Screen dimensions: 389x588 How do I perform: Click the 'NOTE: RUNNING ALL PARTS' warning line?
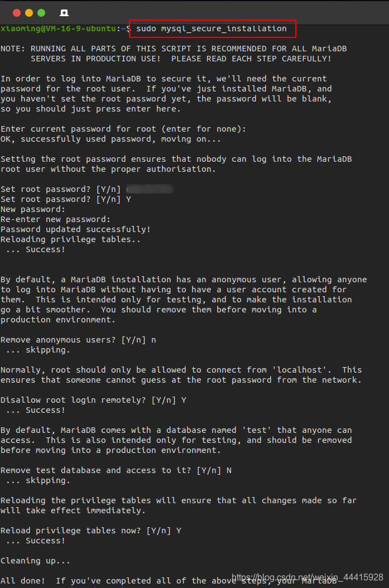[x=174, y=49]
